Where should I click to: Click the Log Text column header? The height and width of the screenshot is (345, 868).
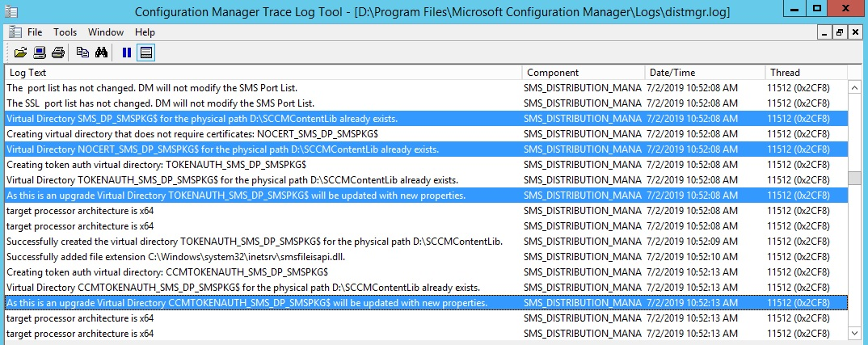[x=263, y=73]
